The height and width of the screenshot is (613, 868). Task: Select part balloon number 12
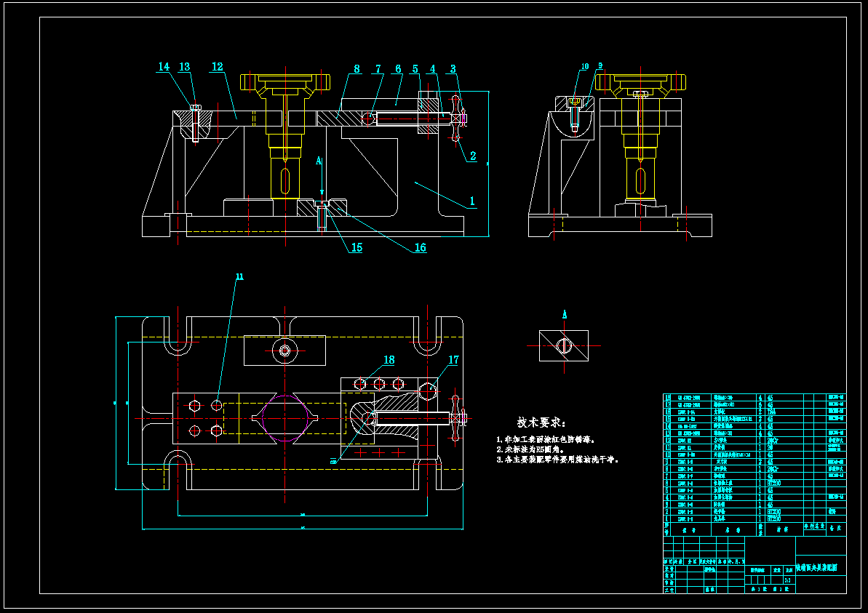click(217, 67)
